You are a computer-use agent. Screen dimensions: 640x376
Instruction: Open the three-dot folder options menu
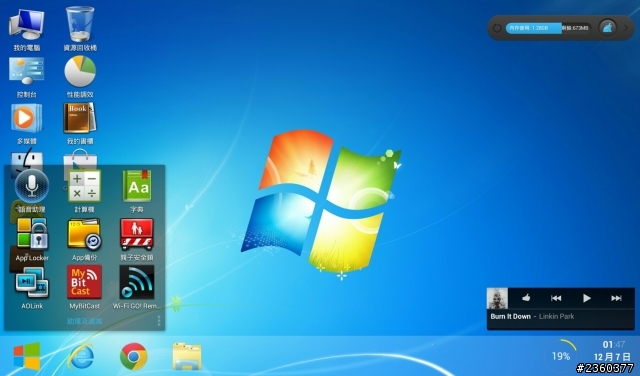159,320
